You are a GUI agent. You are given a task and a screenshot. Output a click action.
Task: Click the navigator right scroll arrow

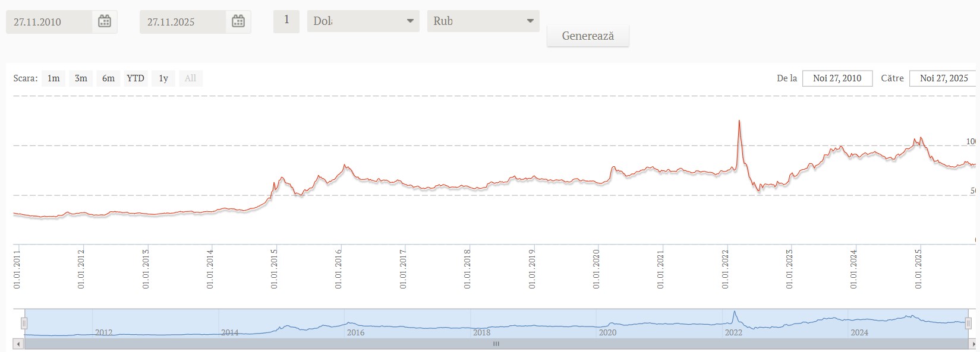tap(973, 344)
